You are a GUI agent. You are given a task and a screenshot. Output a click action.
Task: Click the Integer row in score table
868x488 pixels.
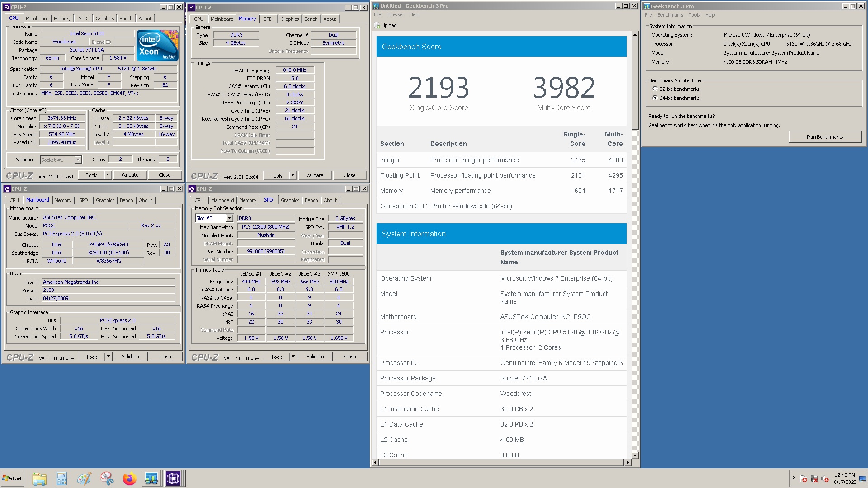(501, 160)
